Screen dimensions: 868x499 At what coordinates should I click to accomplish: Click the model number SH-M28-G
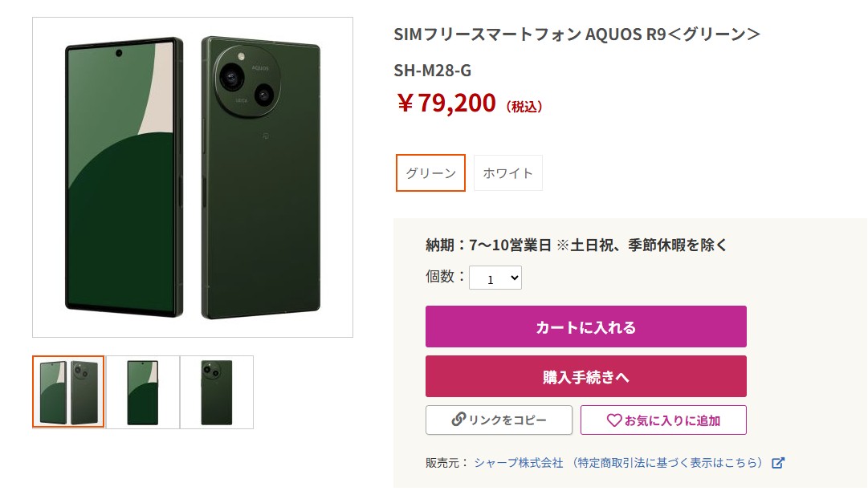pos(432,71)
